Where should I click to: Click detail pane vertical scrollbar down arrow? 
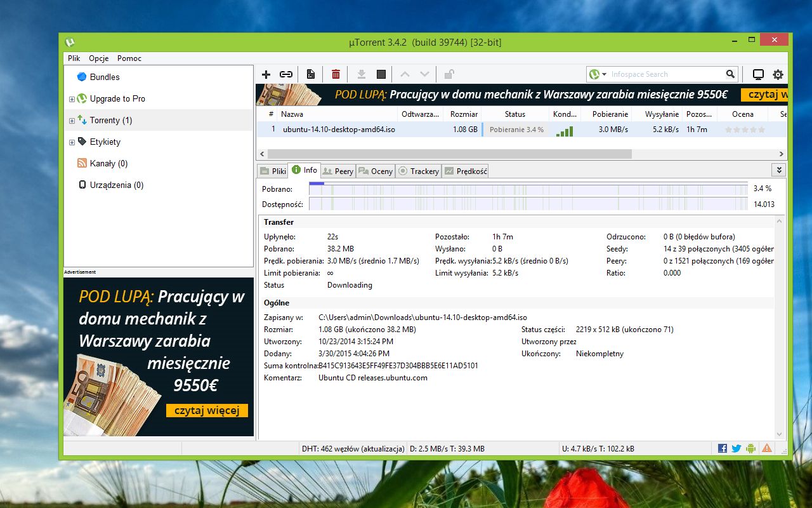[x=780, y=435]
